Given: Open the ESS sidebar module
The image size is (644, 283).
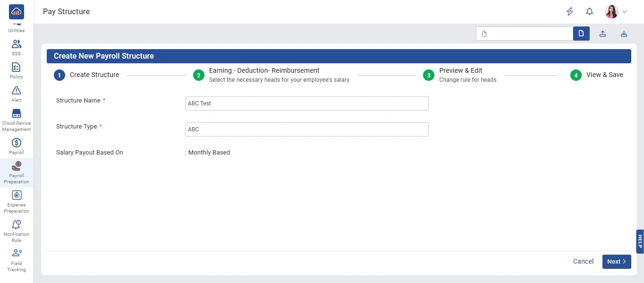Looking at the screenshot, I should [17, 47].
